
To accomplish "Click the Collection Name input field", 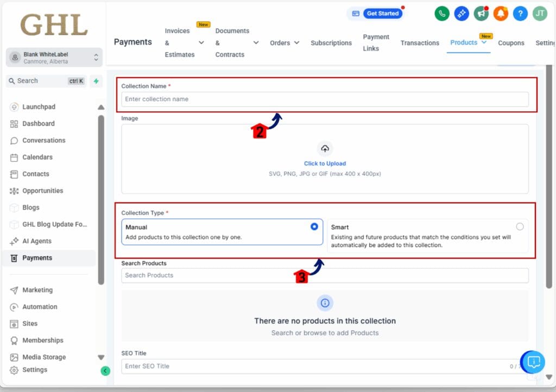I will pyautogui.click(x=325, y=99).
